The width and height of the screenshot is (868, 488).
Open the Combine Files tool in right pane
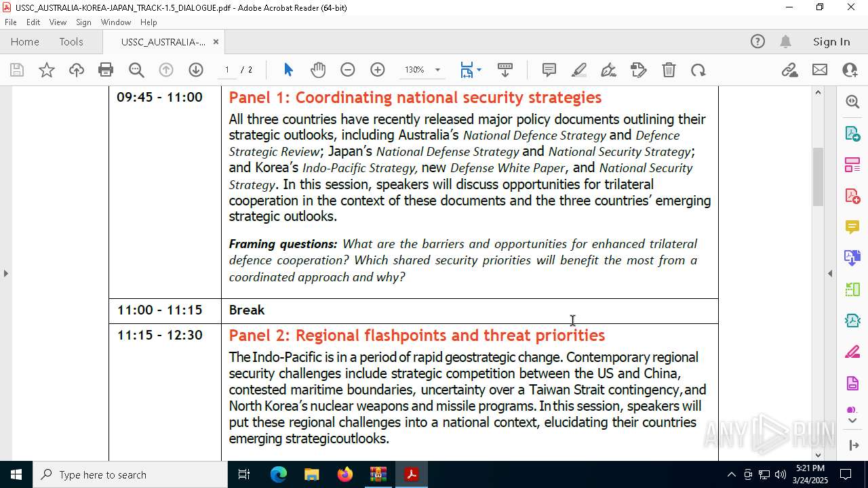[852, 258]
